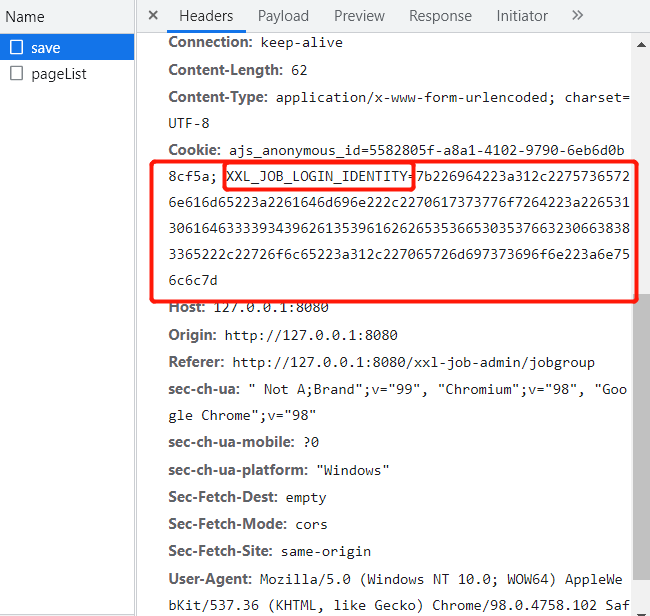Click the XXL_JOB_LOGIN_IDENTITY cookie name
The width and height of the screenshot is (650, 616).
point(317,176)
